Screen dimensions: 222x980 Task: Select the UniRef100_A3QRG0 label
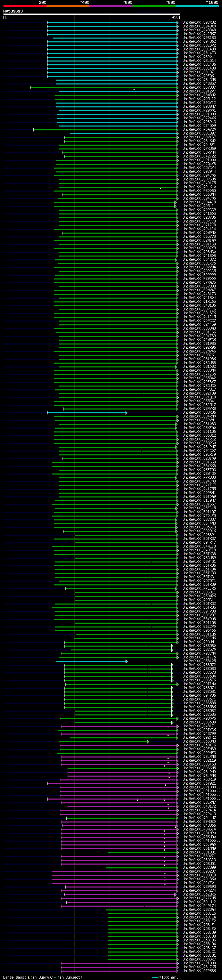199,443
